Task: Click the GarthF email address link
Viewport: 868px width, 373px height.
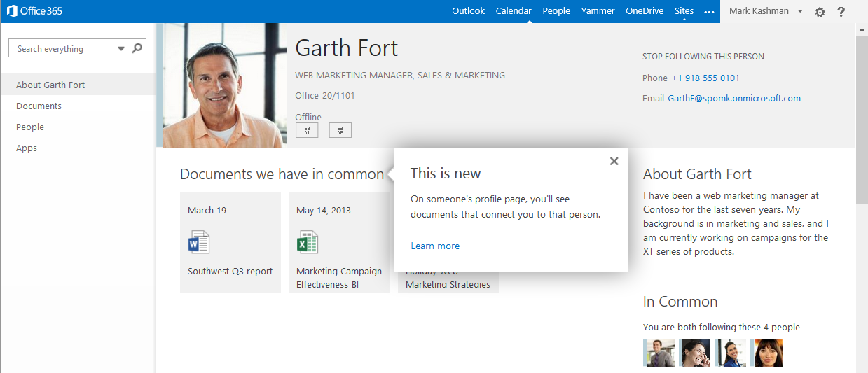Action: 734,99
